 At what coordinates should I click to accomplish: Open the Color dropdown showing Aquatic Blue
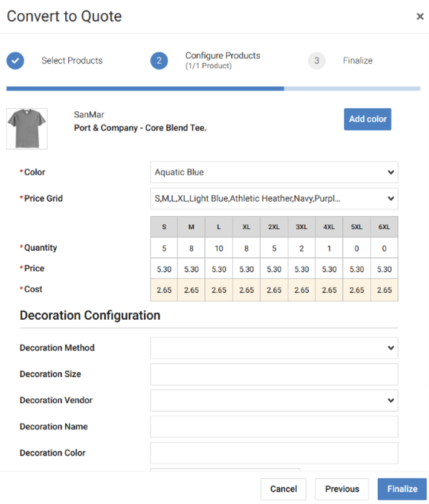pos(274,172)
